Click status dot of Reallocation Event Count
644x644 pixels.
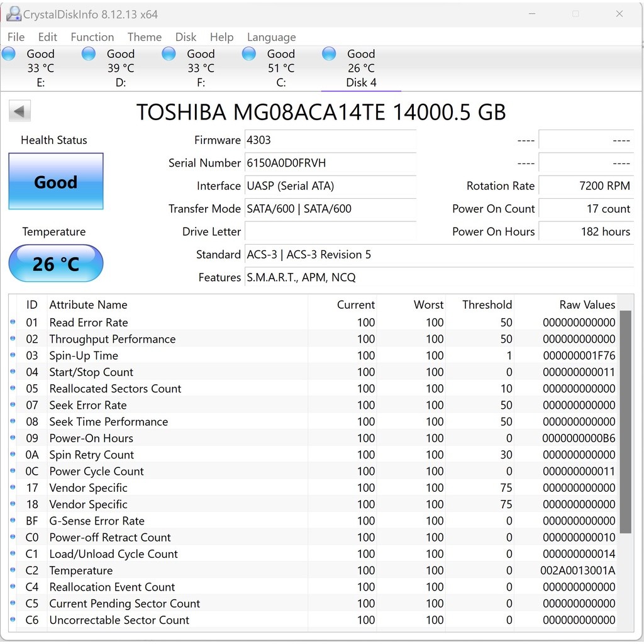coord(13,587)
